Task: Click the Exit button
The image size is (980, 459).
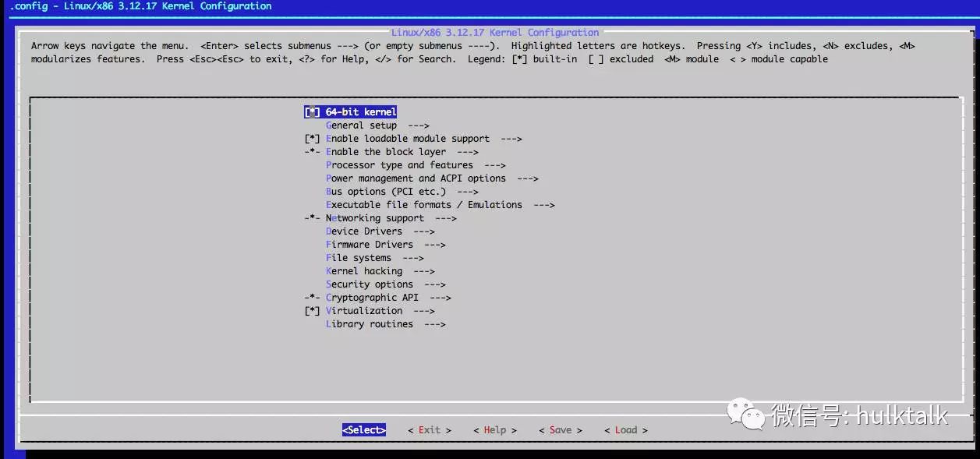Action: pos(430,430)
